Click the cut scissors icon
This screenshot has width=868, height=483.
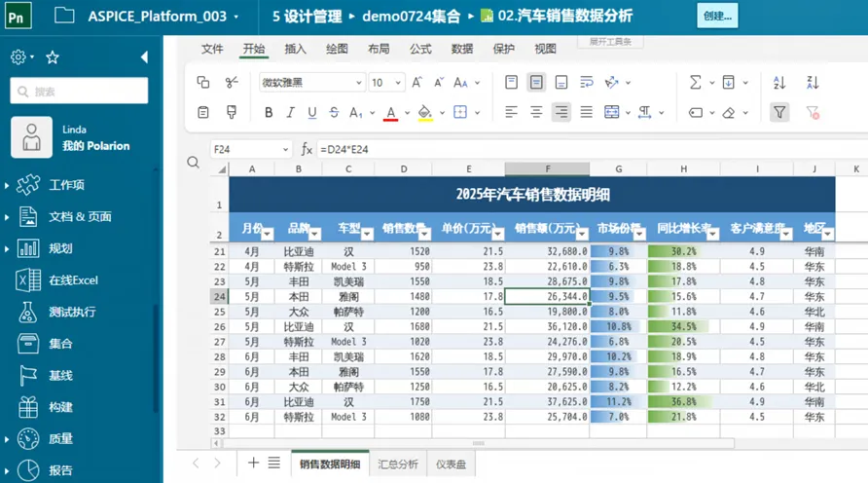232,83
